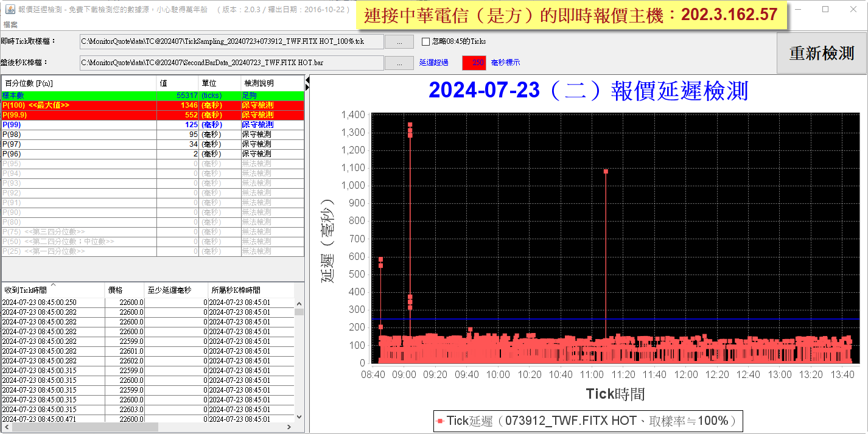Select the blue P(99) row label
Image resolution: width=868 pixels, height=434 pixels.
click(12, 125)
